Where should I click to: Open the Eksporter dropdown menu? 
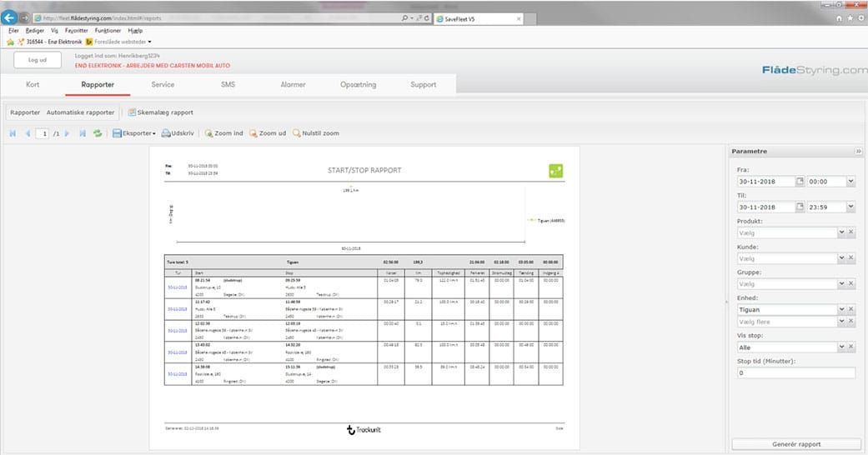coord(134,133)
